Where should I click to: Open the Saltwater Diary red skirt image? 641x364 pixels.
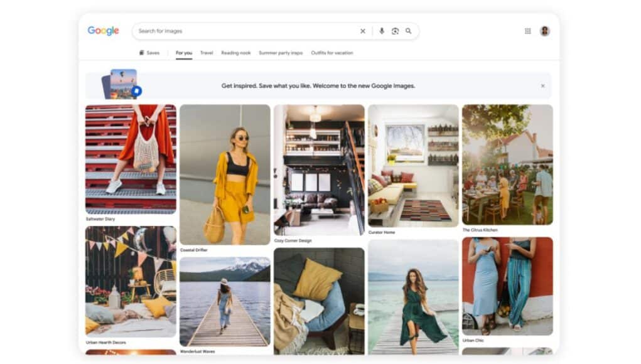pos(131,159)
